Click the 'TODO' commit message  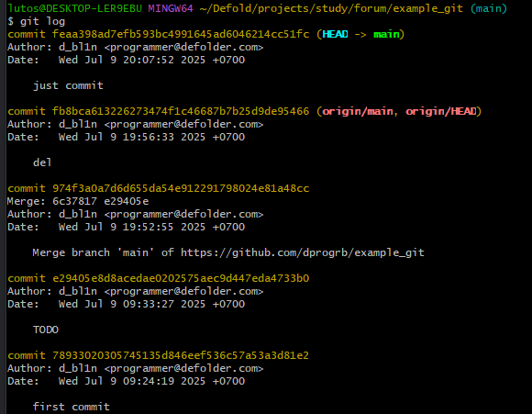[x=46, y=330]
